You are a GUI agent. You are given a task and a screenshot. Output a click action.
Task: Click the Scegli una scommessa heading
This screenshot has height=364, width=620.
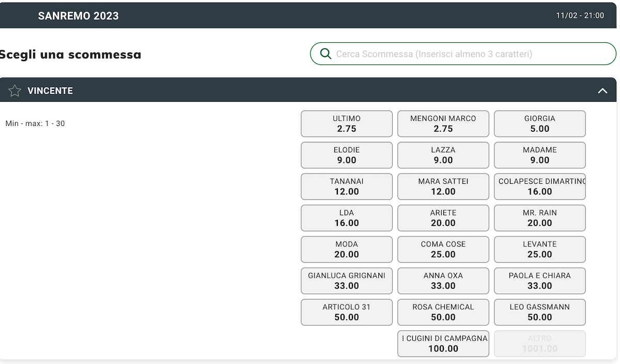click(x=70, y=55)
